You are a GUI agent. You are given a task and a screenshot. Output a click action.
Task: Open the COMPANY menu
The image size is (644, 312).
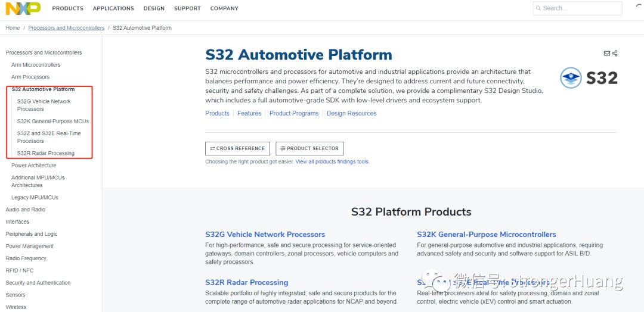pos(224,8)
